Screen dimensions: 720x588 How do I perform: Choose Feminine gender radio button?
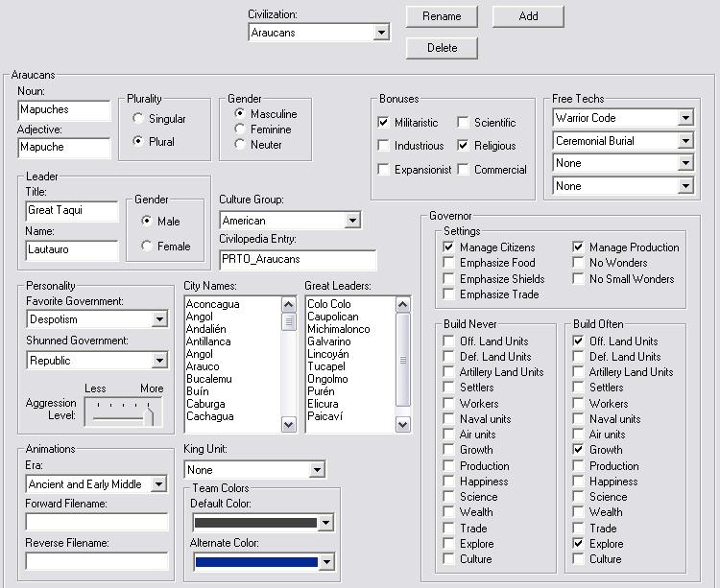click(240, 129)
